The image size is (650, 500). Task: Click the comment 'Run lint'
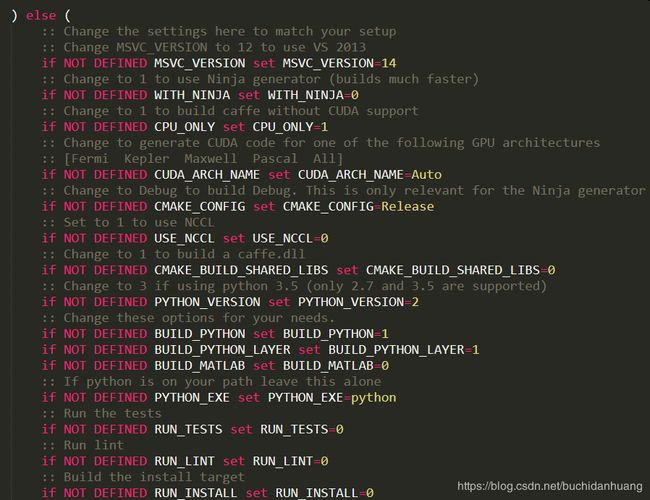pyautogui.click(x=82, y=445)
